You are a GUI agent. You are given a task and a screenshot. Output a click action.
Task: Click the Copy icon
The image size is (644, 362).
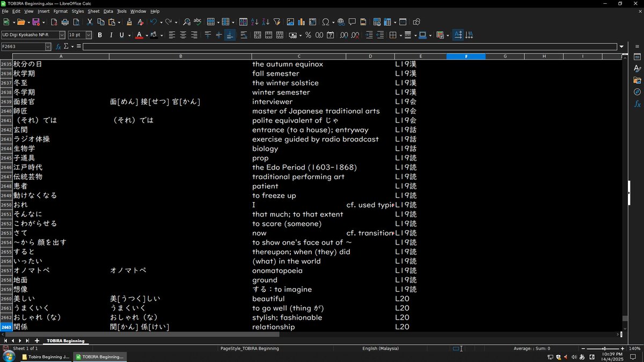(101, 22)
